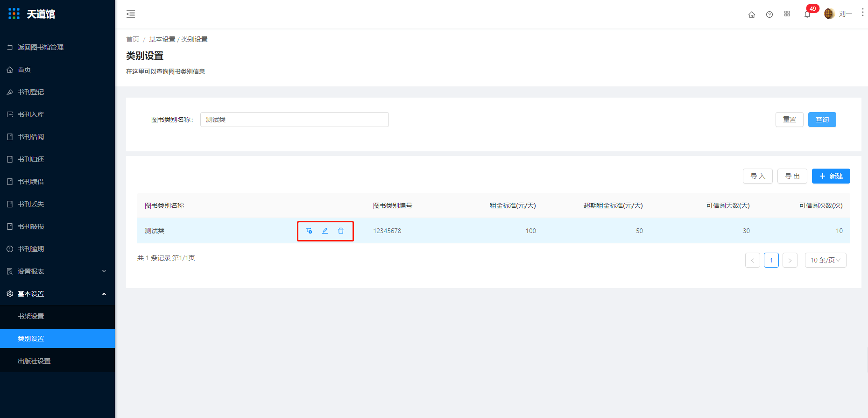Screen dimensions: 868x418
Task: Open 书刊归还 in the sidebar
Action: point(57,159)
